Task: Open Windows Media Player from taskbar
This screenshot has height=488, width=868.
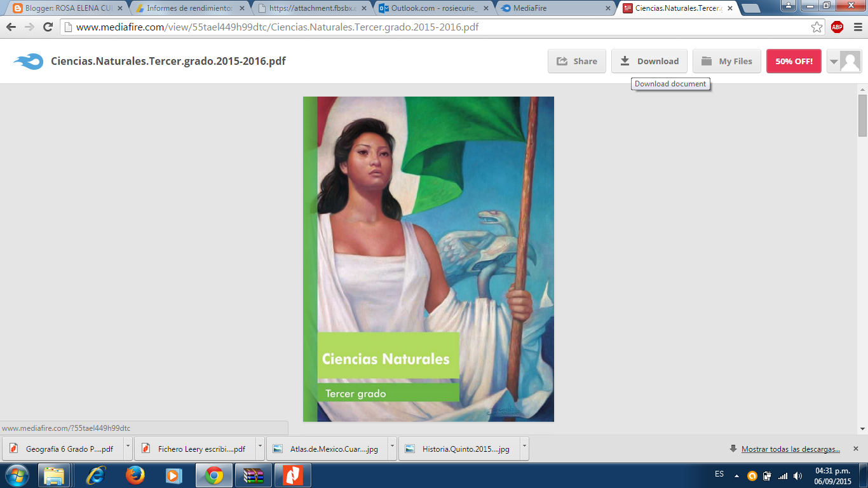Action: (x=173, y=475)
